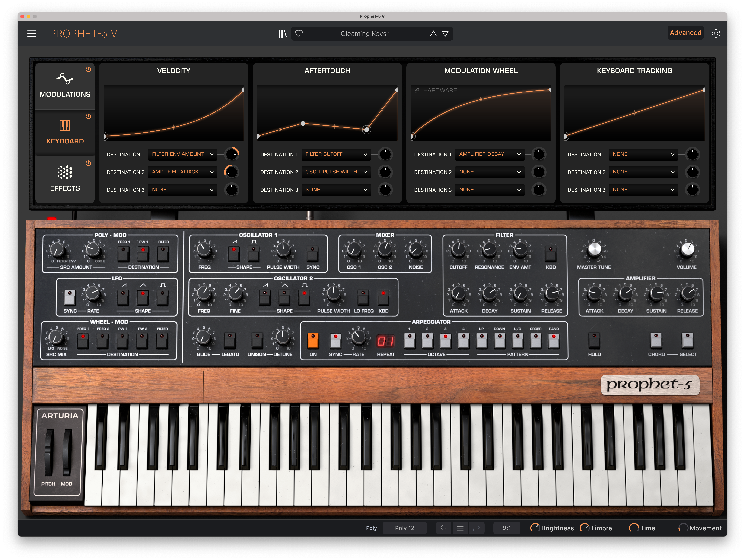
Task: Open Keyboard Tracking Destination 1 dropdown
Action: [643, 154]
